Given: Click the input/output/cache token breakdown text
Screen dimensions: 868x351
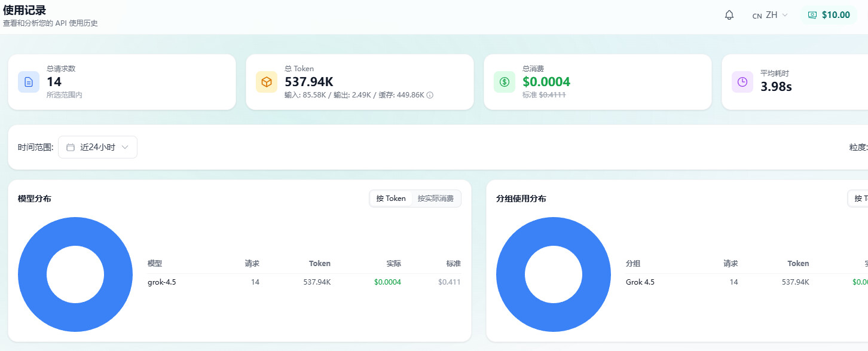Looking at the screenshot, I should click(x=354, y=95).
